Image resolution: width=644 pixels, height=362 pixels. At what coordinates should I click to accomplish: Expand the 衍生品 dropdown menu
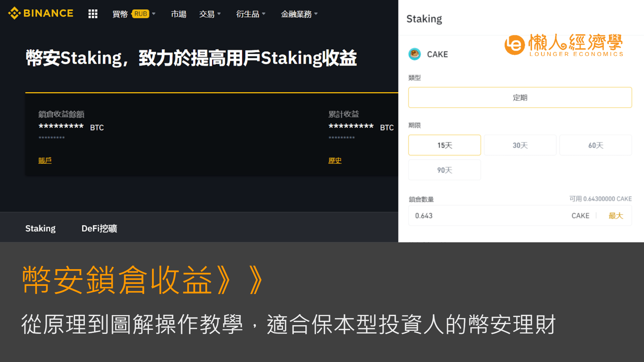[251, 14]
